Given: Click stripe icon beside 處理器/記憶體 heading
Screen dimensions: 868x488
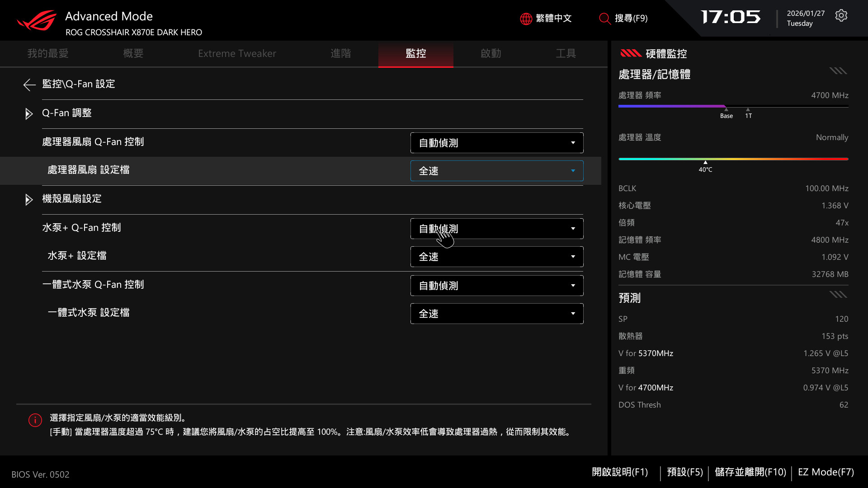Looking at the screenshot, I should click(838, 71).
